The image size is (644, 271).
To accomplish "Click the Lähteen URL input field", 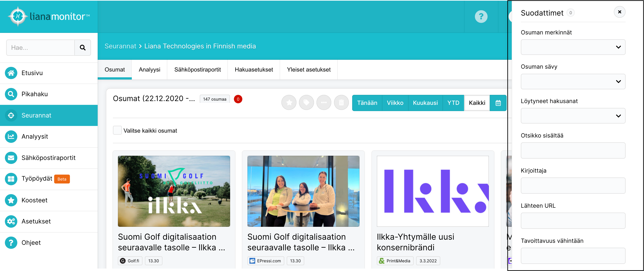I will click(573, 220).
